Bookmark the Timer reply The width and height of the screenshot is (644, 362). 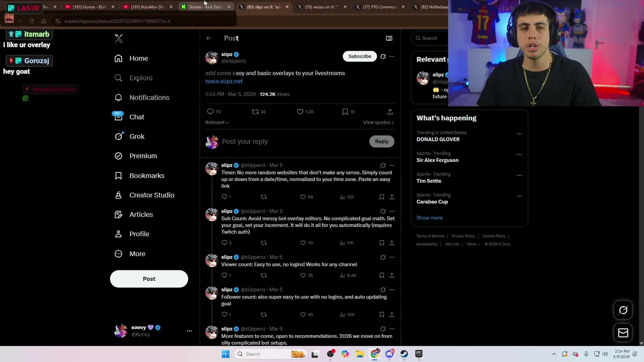(382, 197)
